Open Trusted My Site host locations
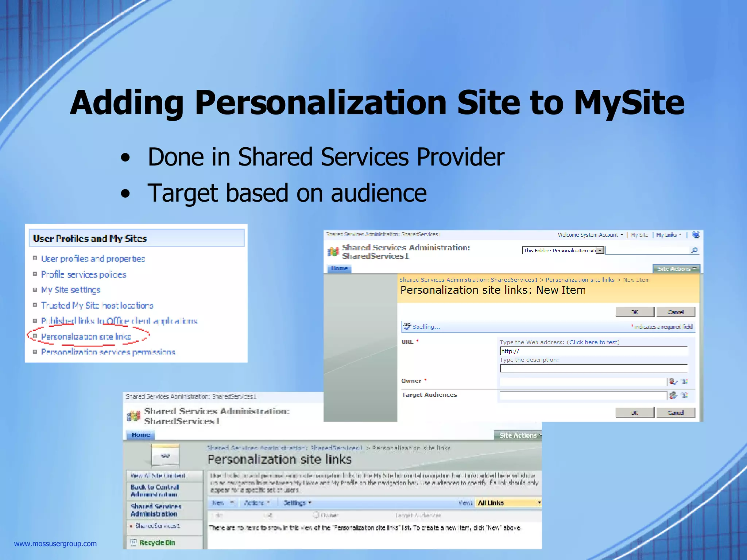The width and height of the screenshot is (747, 560). [x=97, y=306]
